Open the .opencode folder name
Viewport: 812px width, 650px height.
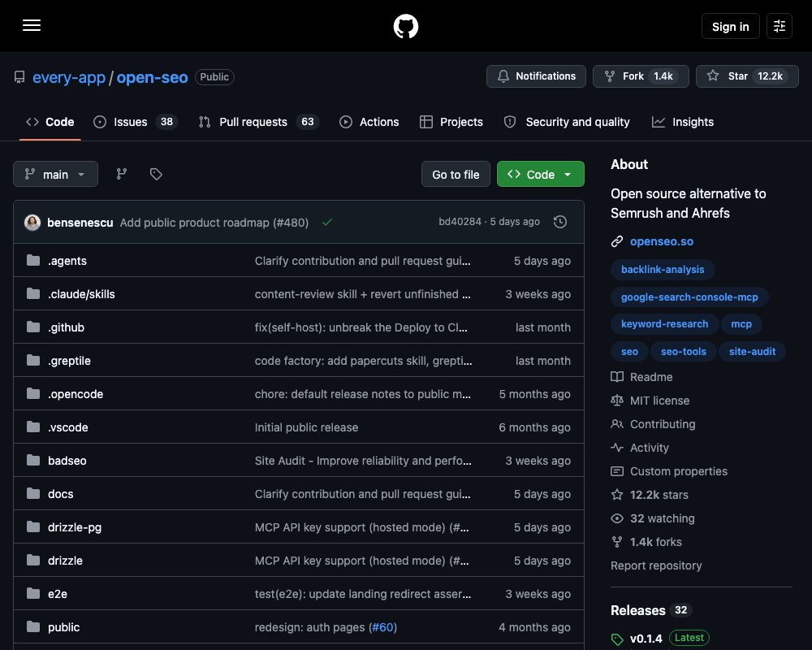pos(75,394)
